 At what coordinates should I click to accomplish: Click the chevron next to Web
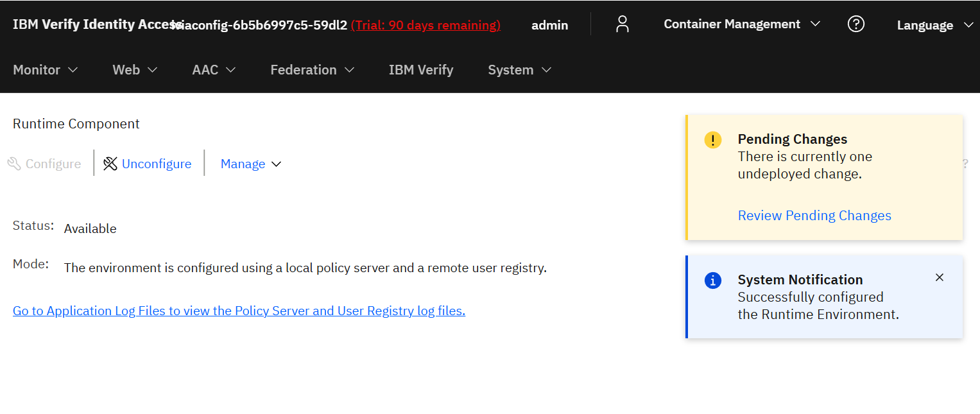(152, 70)
